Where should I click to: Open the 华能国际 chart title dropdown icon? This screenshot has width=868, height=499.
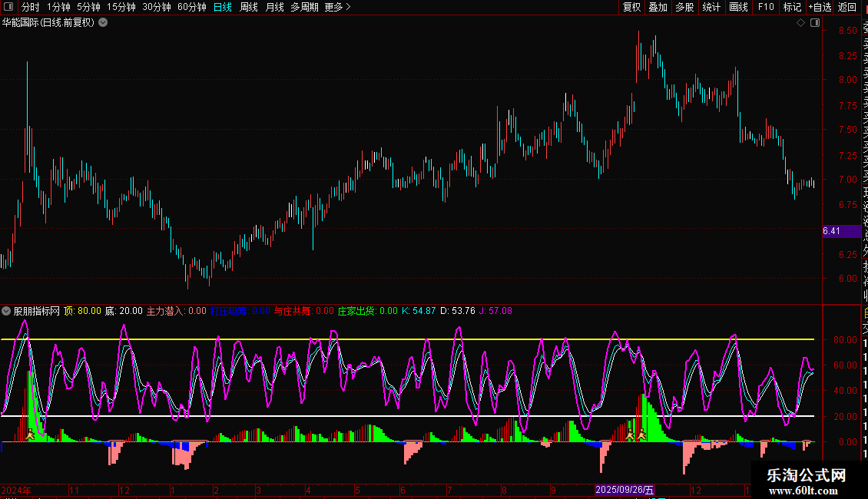click(x=103, y=23)
